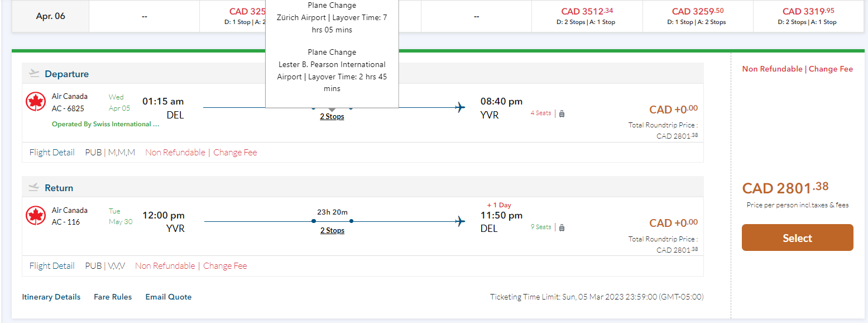Click the Email Quote link
The width and height of the screenshot is (868, 323).
(x=169, y=297)
